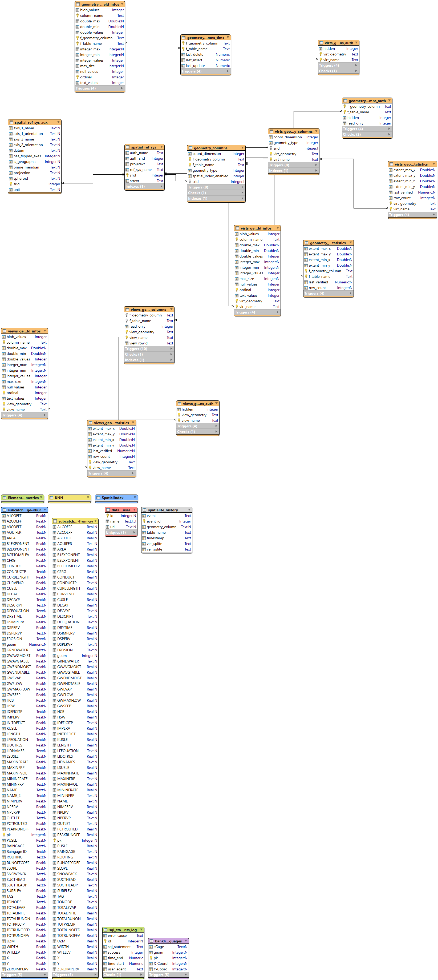438x980 pixels.
Task: Select the ::Gage column in bankli...guages
Action: [168, 947]
